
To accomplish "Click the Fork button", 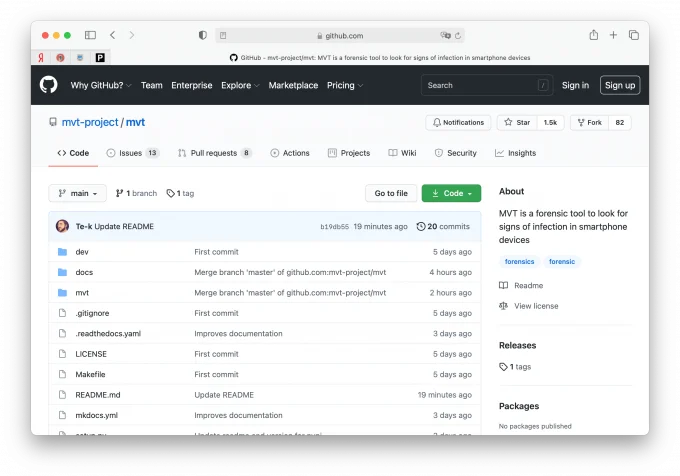I will tap(590, 123).
